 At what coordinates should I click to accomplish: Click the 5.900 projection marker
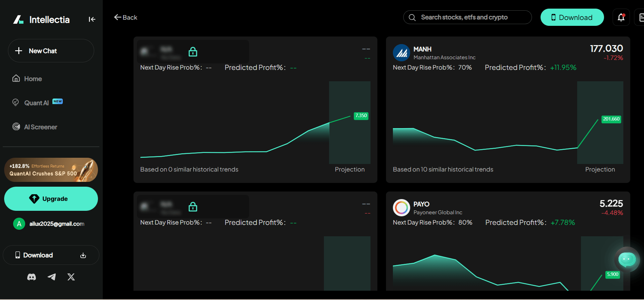click(x=613, y=275)
